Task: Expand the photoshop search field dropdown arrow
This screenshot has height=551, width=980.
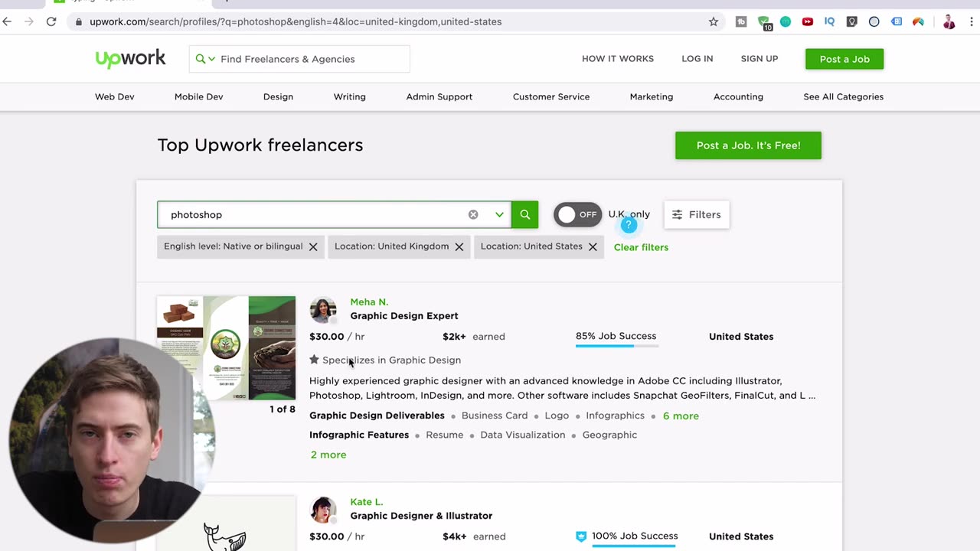Action: tap(499, 214)
